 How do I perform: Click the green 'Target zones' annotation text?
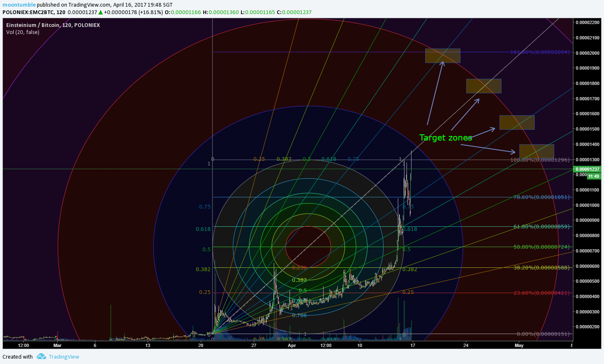tap(446, 138)
